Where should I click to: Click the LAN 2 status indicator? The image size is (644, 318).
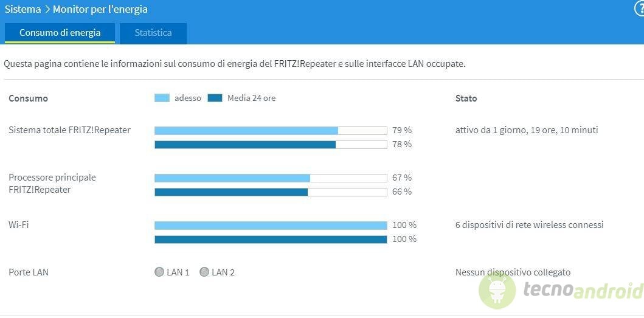[204, 272]
